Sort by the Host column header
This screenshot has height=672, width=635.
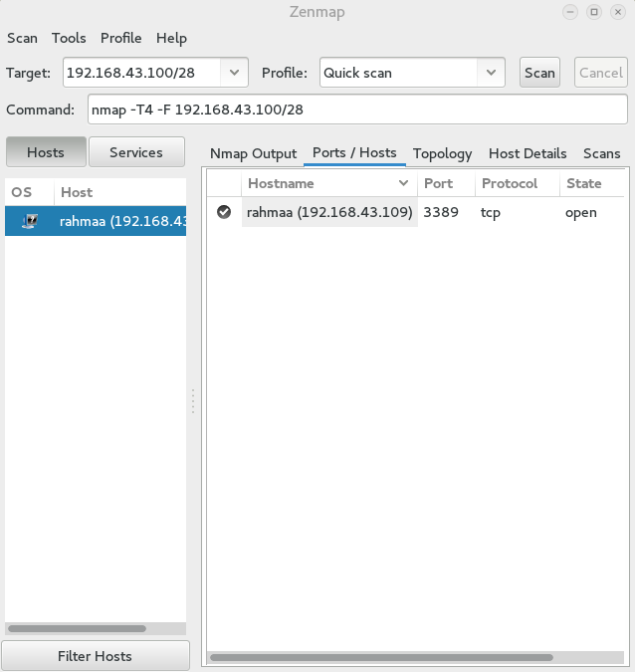coord(120,192)
